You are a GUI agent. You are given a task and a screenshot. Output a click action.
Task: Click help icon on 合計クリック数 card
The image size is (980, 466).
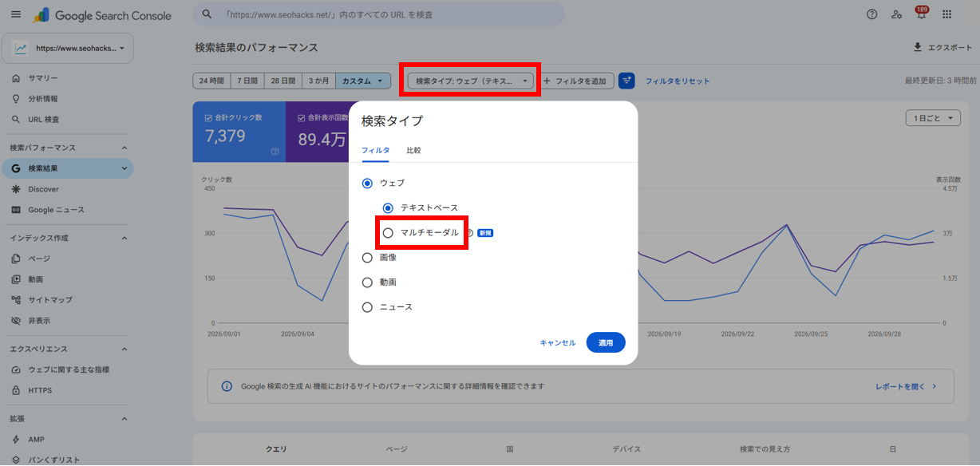coord(275,152)
